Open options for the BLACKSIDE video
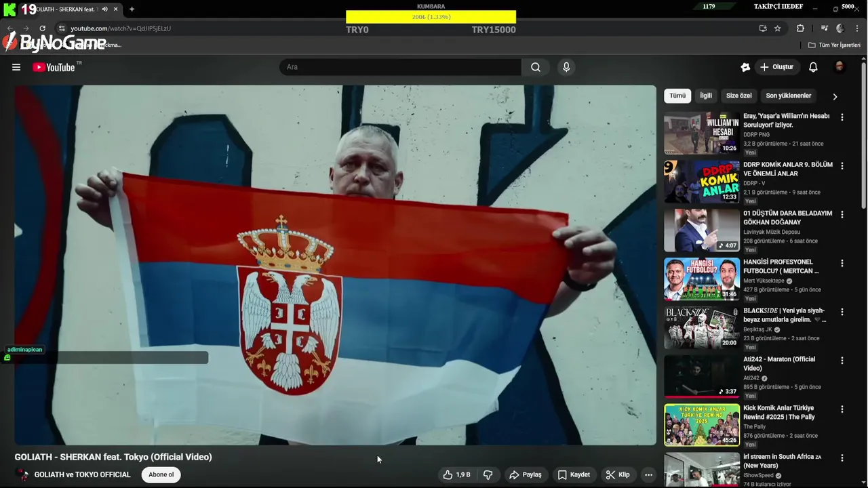868x488 pixels. (x=842, y=312)
